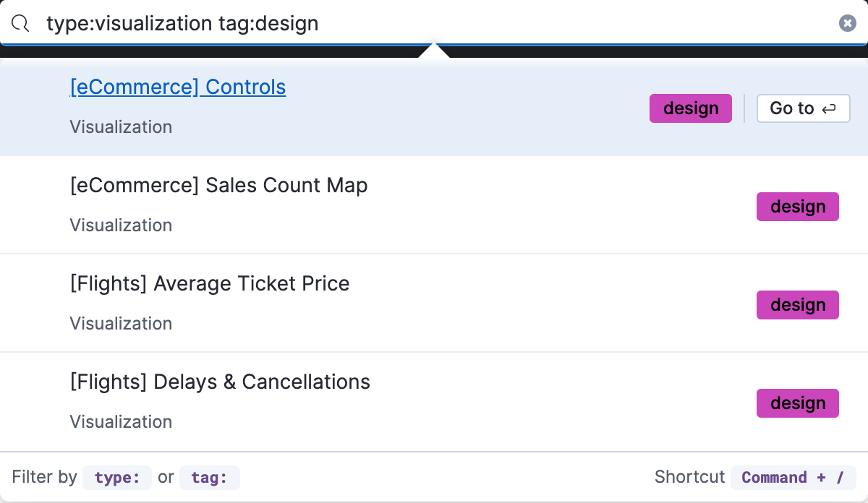Viewport: 868px width, 503px height.
Task: Add a tag: filter chip
Action: click(210, 477)
